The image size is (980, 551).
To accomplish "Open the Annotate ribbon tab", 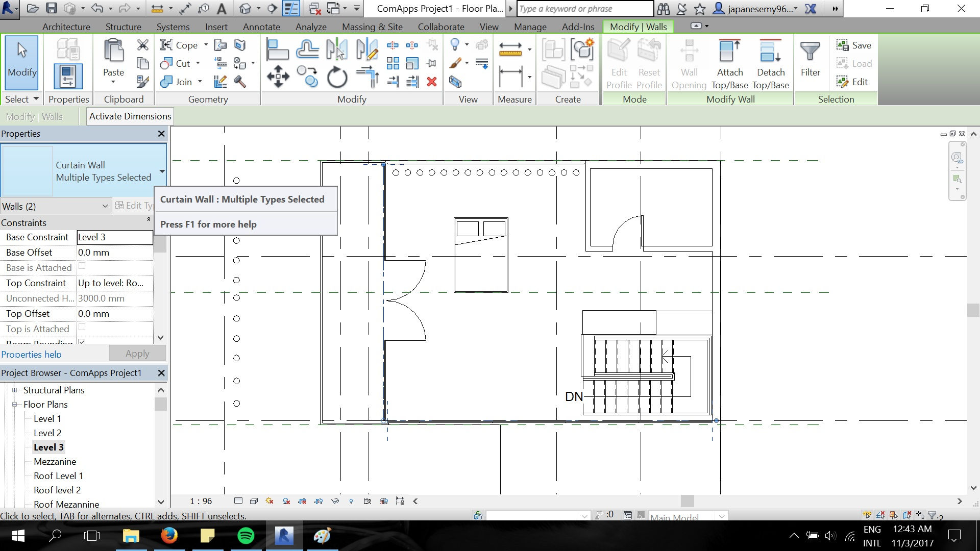I will pyautogui.click(x=261, y=27).
